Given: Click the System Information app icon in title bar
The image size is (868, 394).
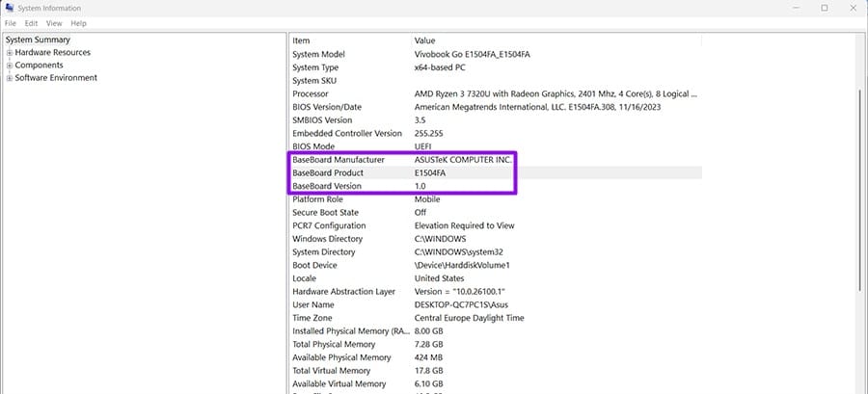Looking at the screenshot, I should click(10, 8).
